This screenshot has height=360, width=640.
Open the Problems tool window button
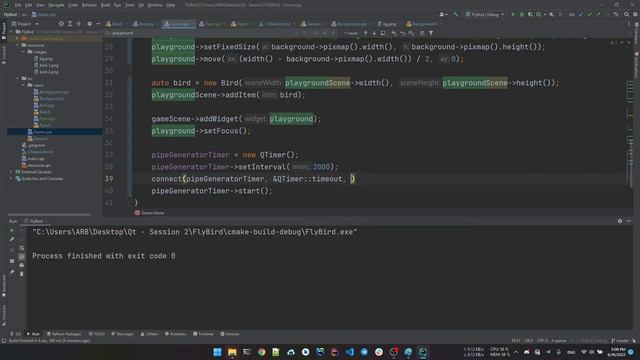coord(176,334)
